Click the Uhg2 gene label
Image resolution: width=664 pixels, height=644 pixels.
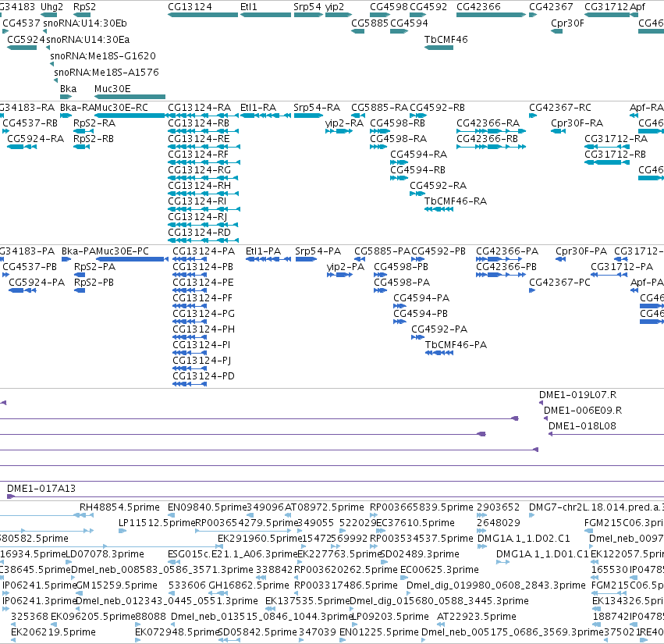click(x=51, y=7)
